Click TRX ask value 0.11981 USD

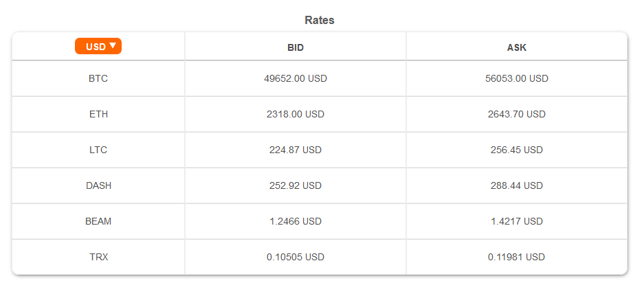click(x=517, y=257)
